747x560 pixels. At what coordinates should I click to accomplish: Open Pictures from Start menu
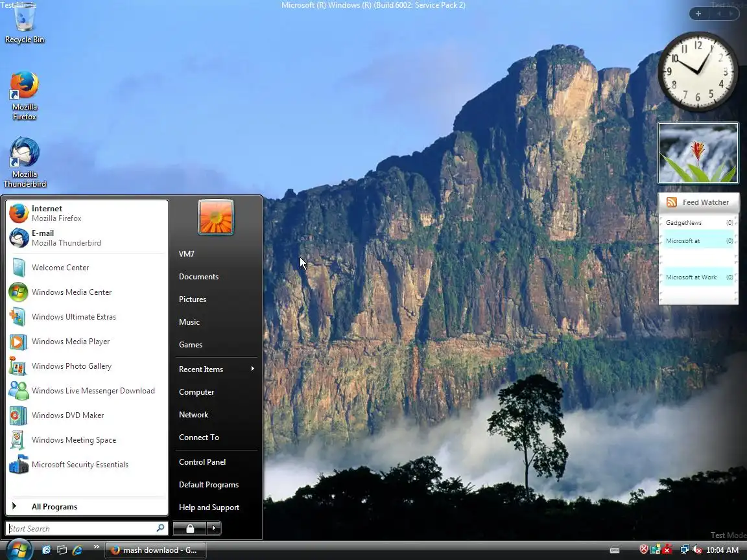[x=216, y=299]
